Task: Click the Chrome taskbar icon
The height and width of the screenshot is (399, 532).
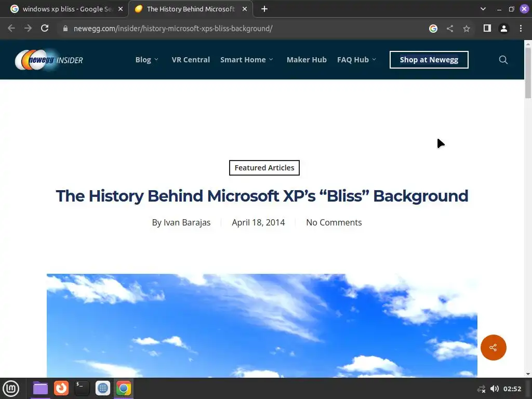Action: (124, 389)
